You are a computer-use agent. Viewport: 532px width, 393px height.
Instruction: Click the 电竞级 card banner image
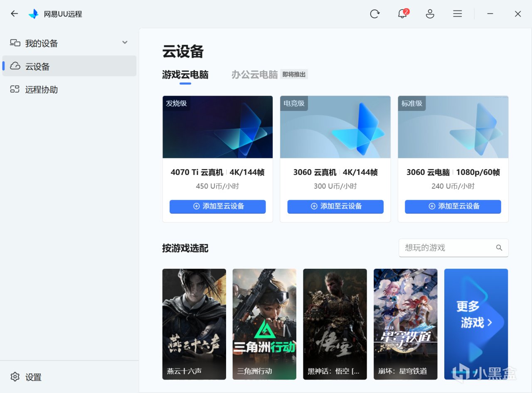pos(335,127)
